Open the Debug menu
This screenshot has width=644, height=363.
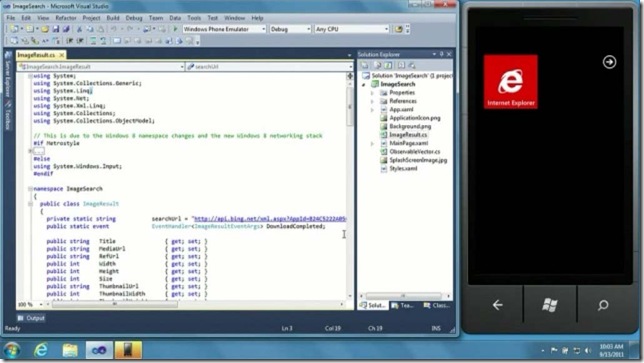click(133, 18)
